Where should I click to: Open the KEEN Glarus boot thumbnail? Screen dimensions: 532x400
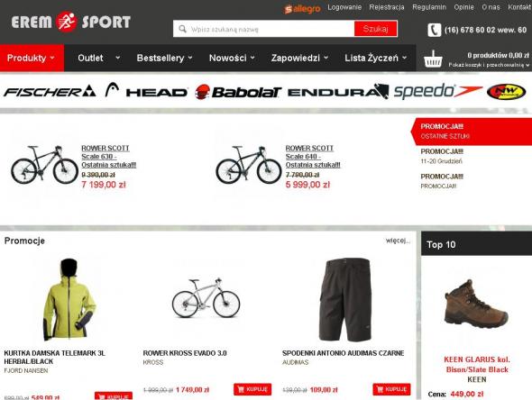pos(476,305)
